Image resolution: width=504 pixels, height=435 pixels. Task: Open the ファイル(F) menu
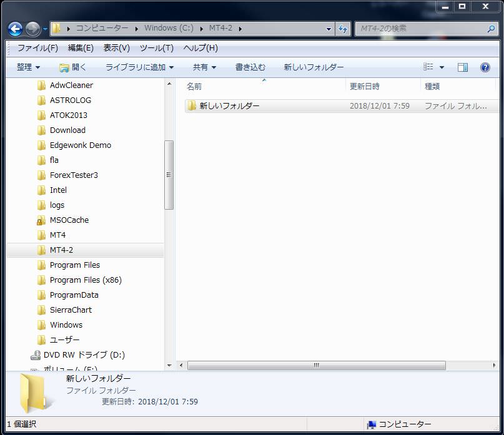tap(37, 48)
